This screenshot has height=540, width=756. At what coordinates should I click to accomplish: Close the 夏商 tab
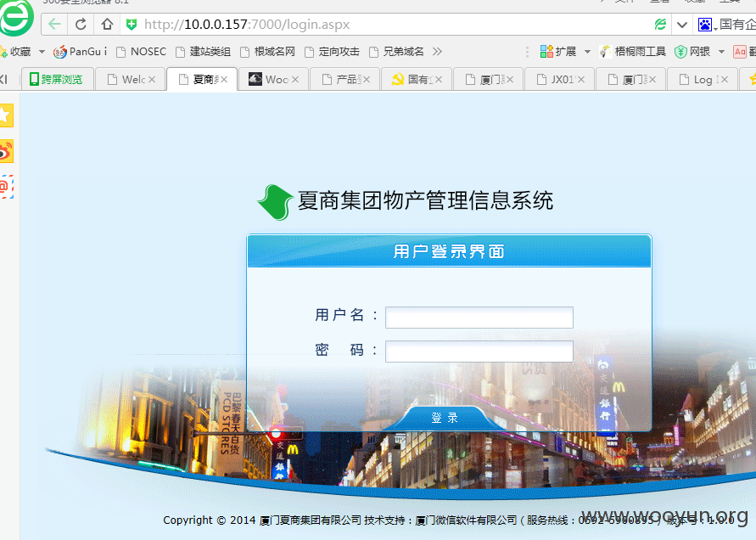(224, 80)
